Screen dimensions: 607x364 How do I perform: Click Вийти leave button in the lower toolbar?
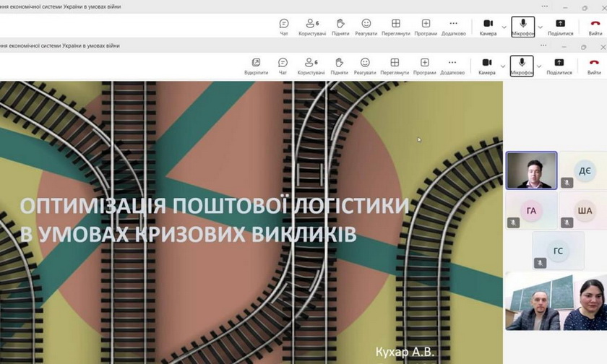pos(595,65)
